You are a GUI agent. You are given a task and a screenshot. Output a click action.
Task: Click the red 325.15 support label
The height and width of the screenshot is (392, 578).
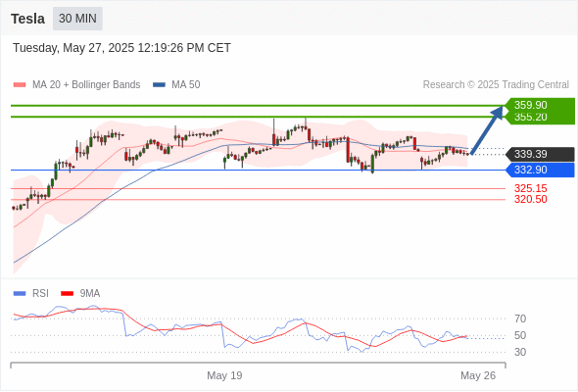point(530,188)
